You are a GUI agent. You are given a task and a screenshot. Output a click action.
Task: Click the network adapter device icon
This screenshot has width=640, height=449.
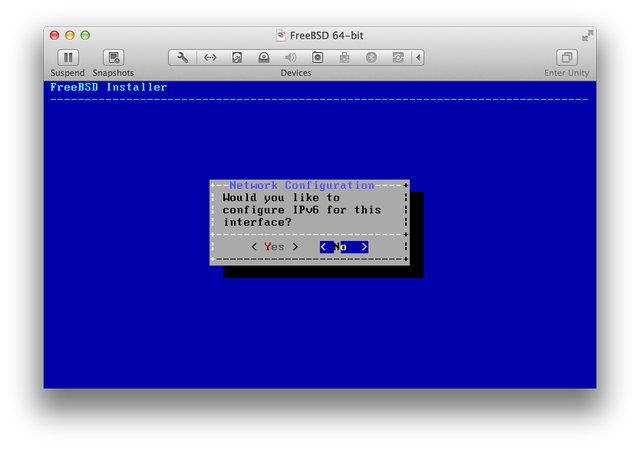210,58
